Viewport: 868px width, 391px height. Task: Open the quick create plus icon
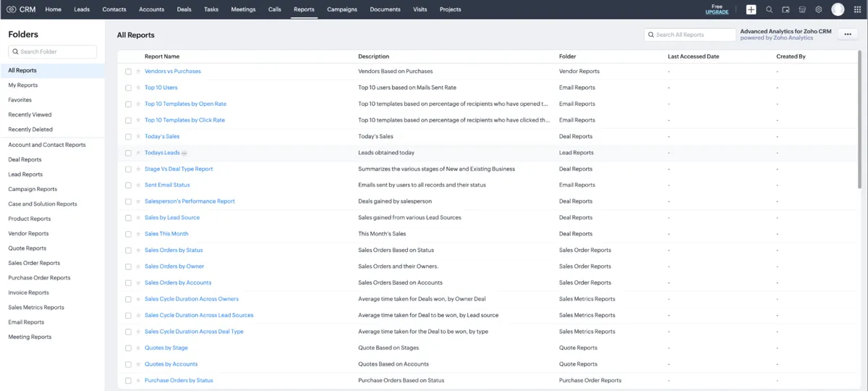click(752, 9)
